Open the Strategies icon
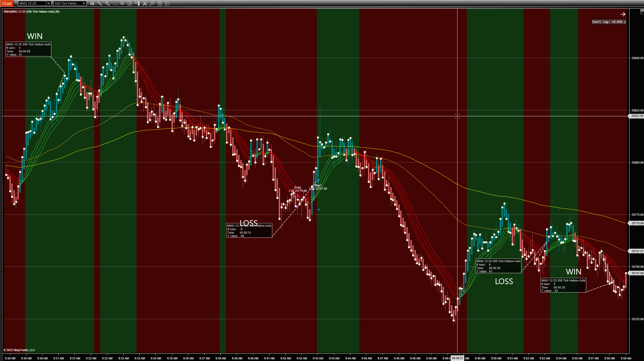This screenshot has width=644, height=361. click(x=160, y=3)
